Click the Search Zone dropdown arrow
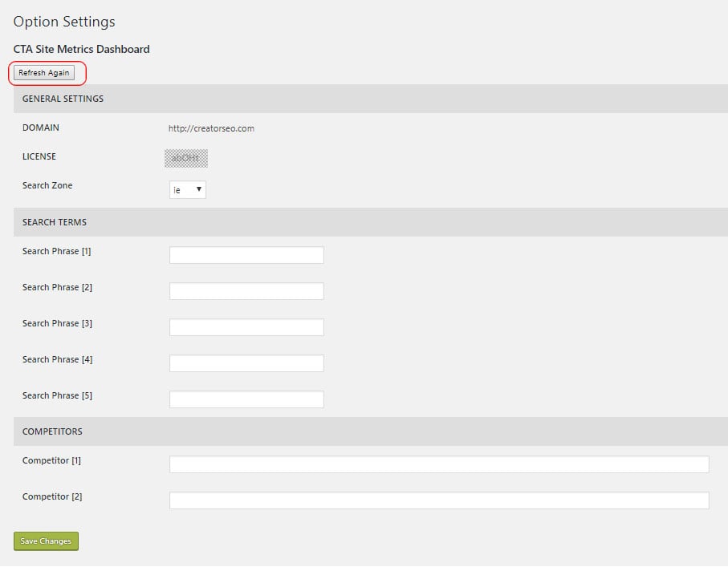Screen dimensions: 728x567 coord(198,189)
